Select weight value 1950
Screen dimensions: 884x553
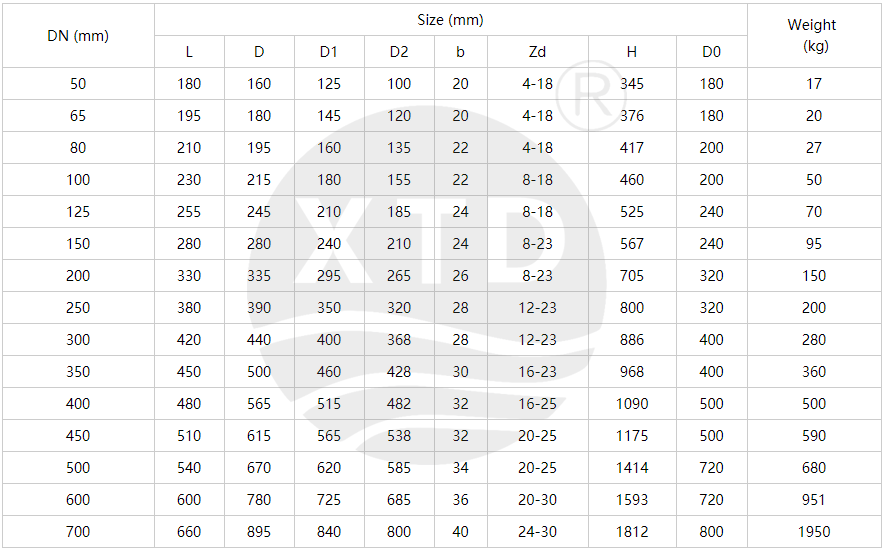[814, 532]
